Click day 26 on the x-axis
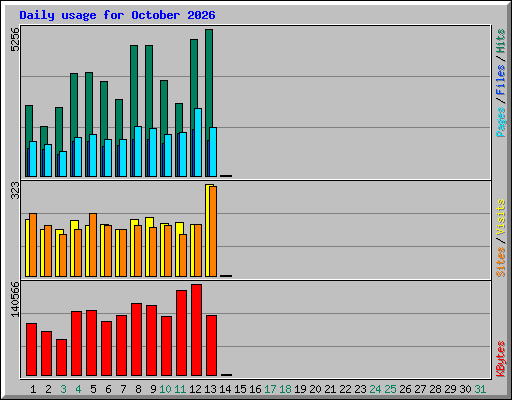Image resolution: width=512 pixels, height=400 pixels. click(x=405, y=389)
